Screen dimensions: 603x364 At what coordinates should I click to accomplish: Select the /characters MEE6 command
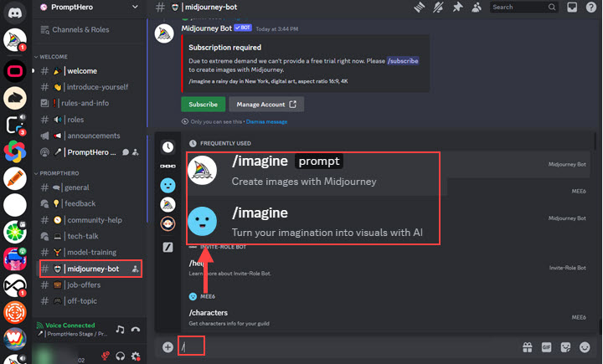(x=388, y=317)
